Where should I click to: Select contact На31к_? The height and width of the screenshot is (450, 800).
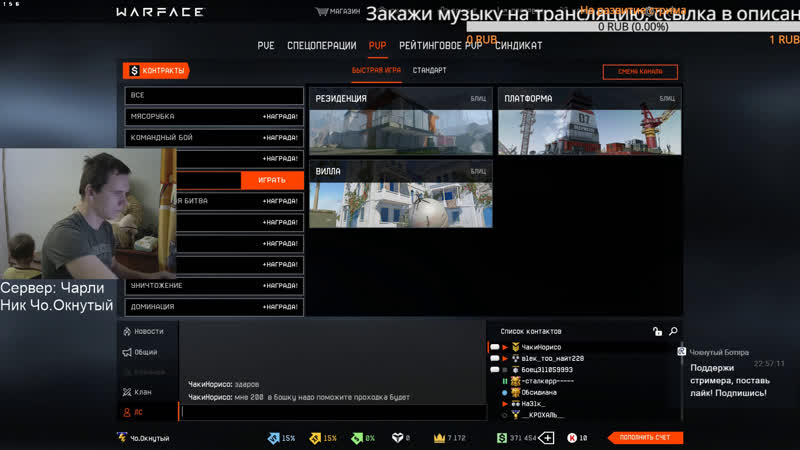pyautogui.click(x=533, y=404)
